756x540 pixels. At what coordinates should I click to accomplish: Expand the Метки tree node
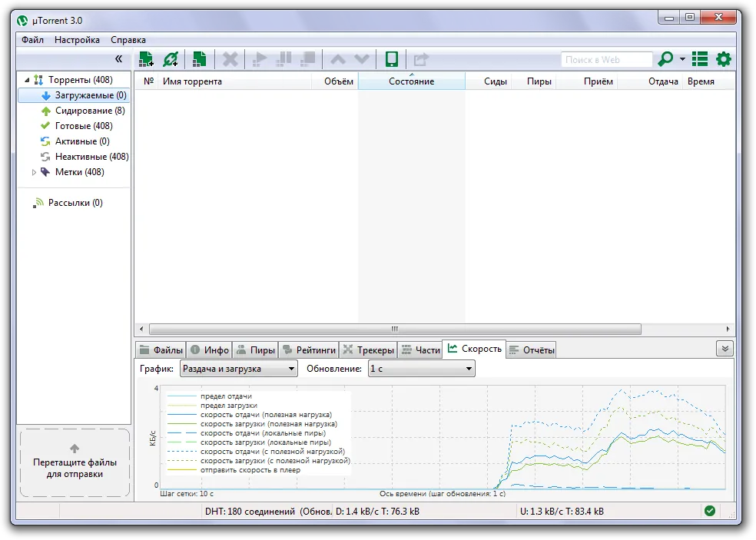[x=34, y=173]
